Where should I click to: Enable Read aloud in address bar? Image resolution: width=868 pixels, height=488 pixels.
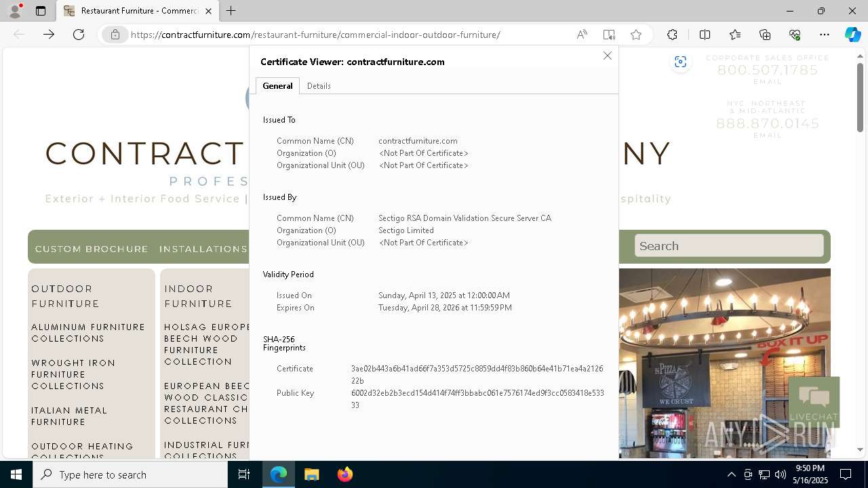(582, 35)
